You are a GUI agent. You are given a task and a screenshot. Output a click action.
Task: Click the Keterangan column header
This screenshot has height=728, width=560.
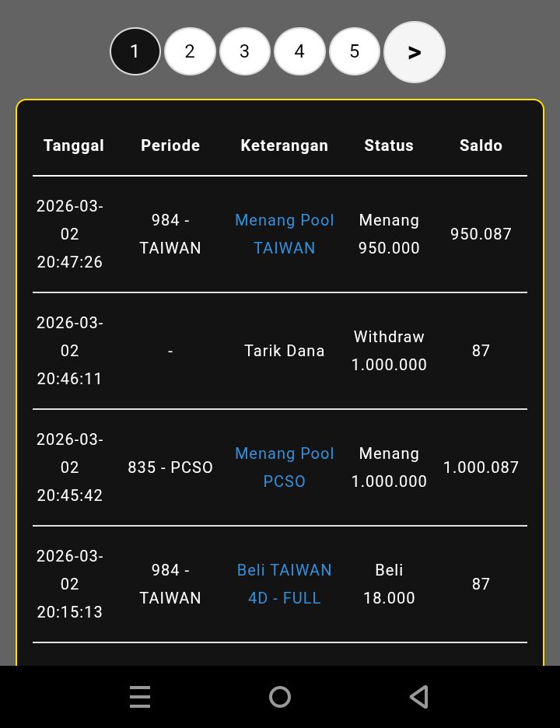point(285,145)
